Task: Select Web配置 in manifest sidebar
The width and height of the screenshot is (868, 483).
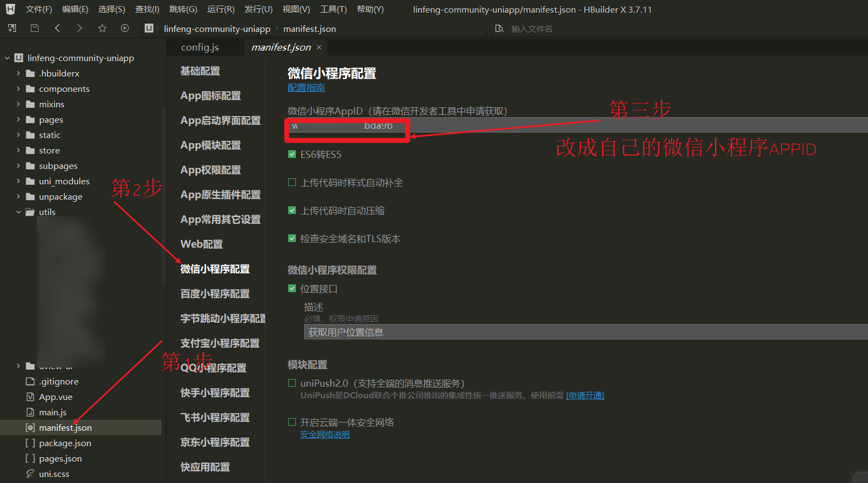Action: point(202,244)
